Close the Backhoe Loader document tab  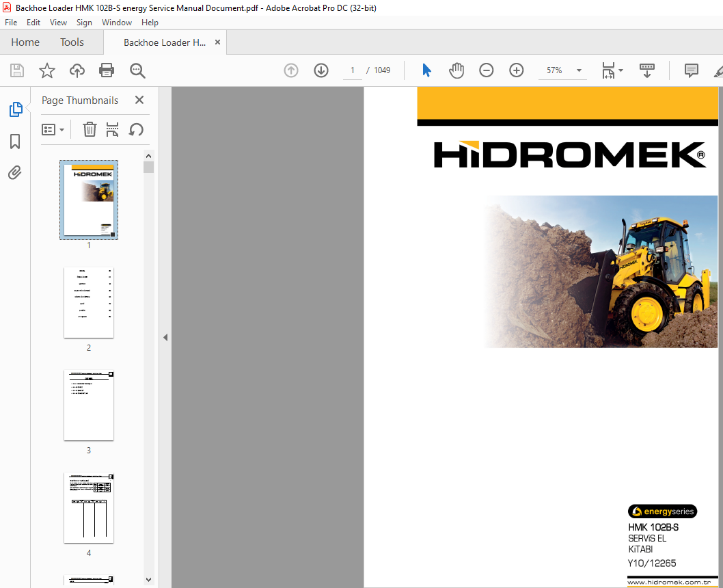tap(217, 42)
